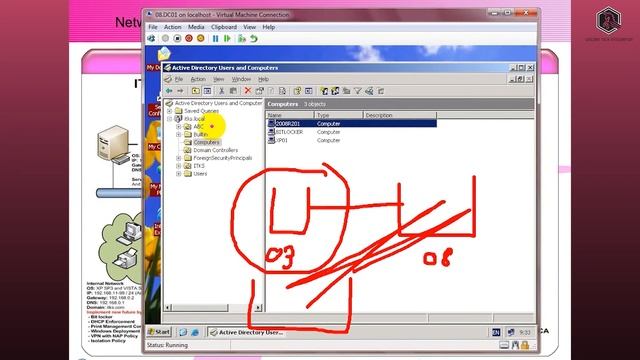
Task: Click the funnel Filter options icon
Action: [x=358, y=91]
